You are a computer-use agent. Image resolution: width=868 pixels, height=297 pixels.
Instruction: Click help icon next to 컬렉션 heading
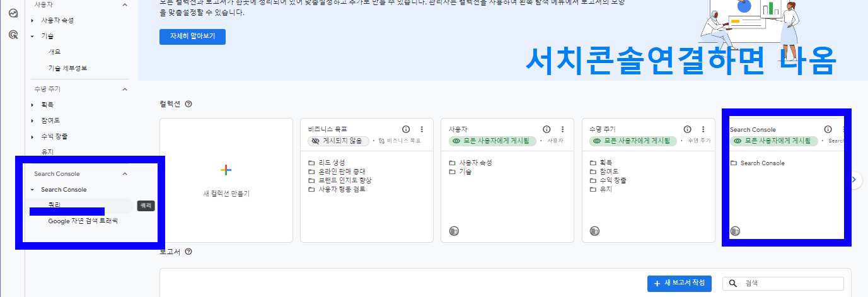[188, 104]
